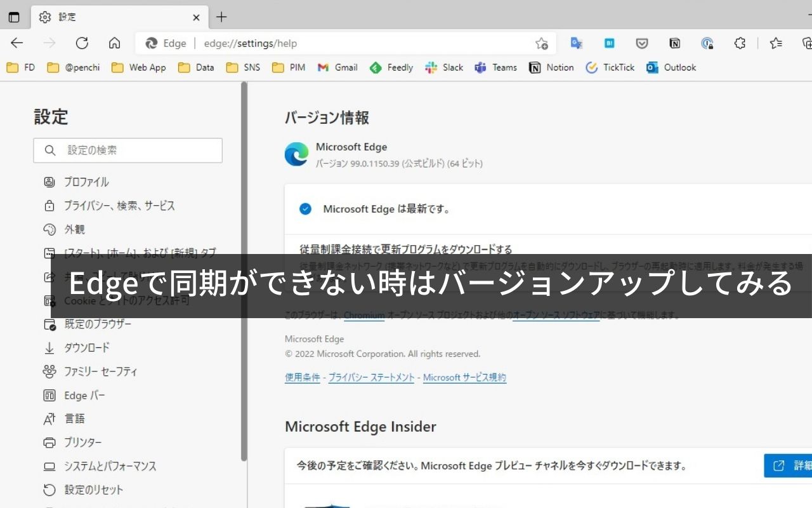812x508 pixels.
Task: Open the Outlook favorite
Action: tap(671, 67)
